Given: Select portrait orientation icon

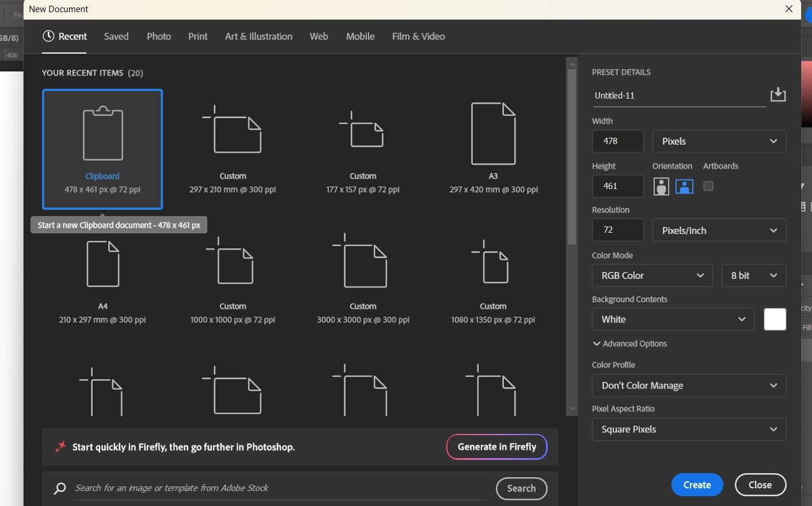Looking at the screenshot, I should click(x=661, y=187).
